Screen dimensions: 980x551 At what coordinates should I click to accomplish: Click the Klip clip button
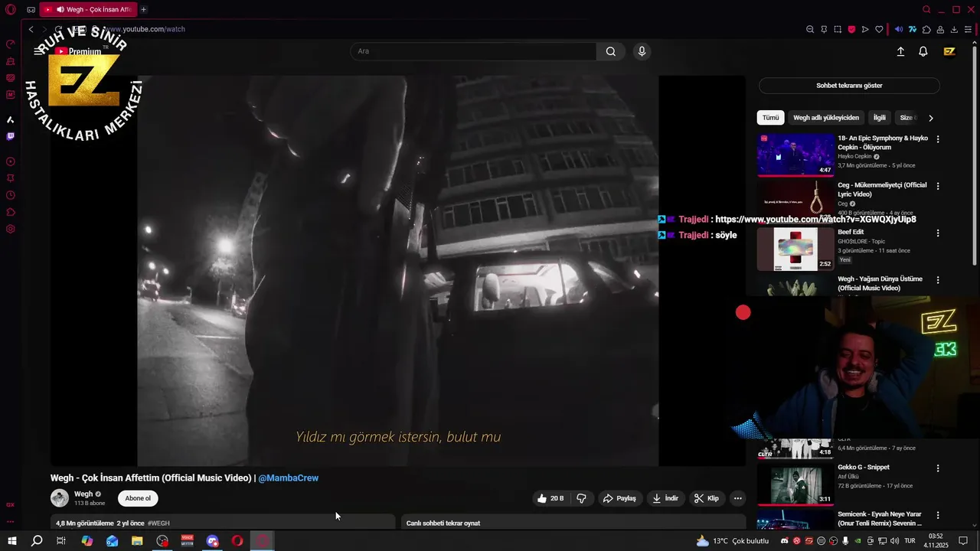tap(707, 498)
